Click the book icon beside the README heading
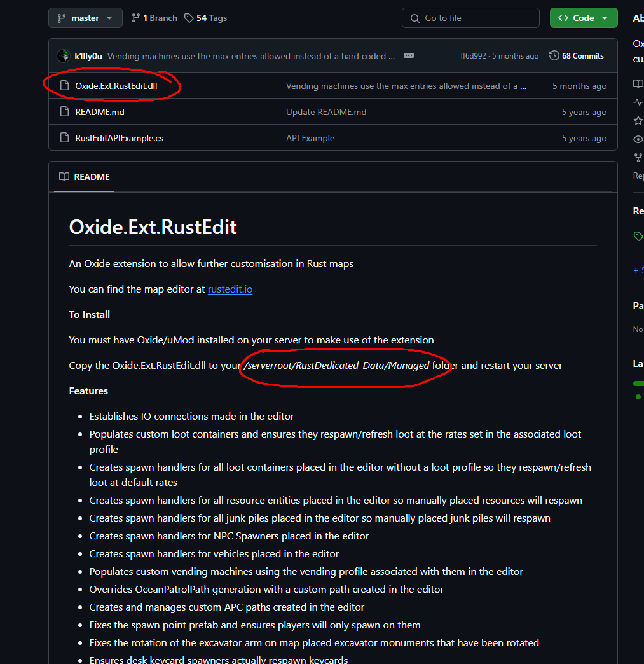The height and width of the screenshot is (664, 644). [64, 177]
